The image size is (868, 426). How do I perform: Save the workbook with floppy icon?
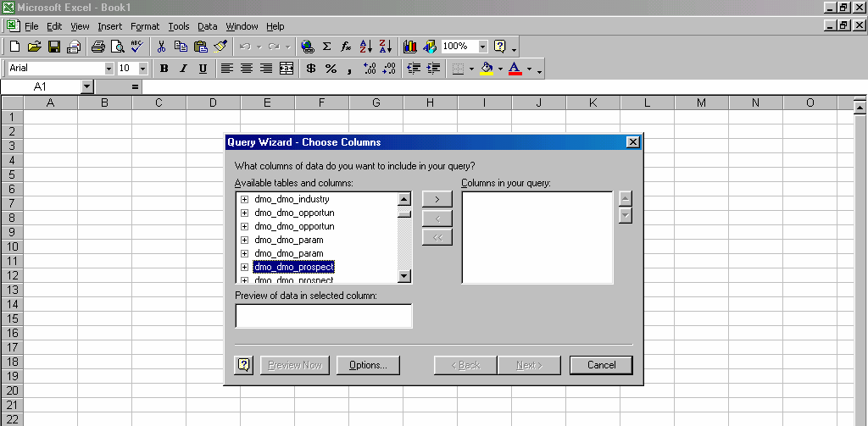point(54,47)
